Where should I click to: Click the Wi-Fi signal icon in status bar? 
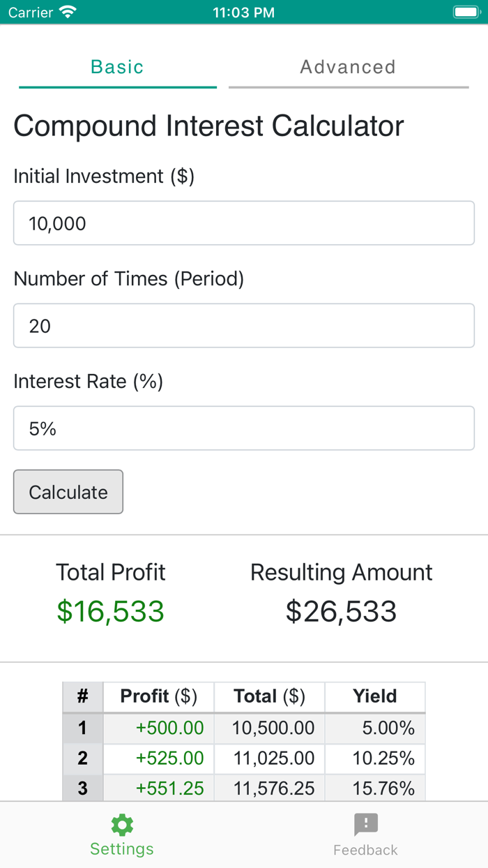[66, 11]
